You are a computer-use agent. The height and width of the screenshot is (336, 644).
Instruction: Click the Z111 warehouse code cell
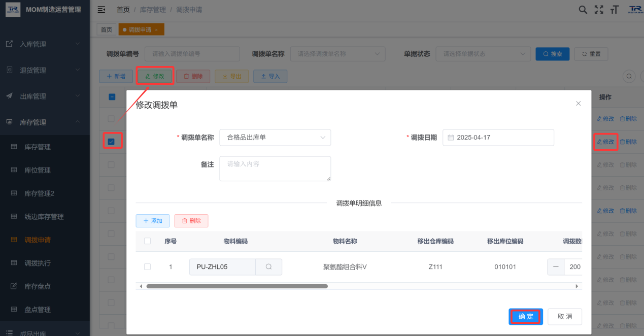(x=435, y=267)
